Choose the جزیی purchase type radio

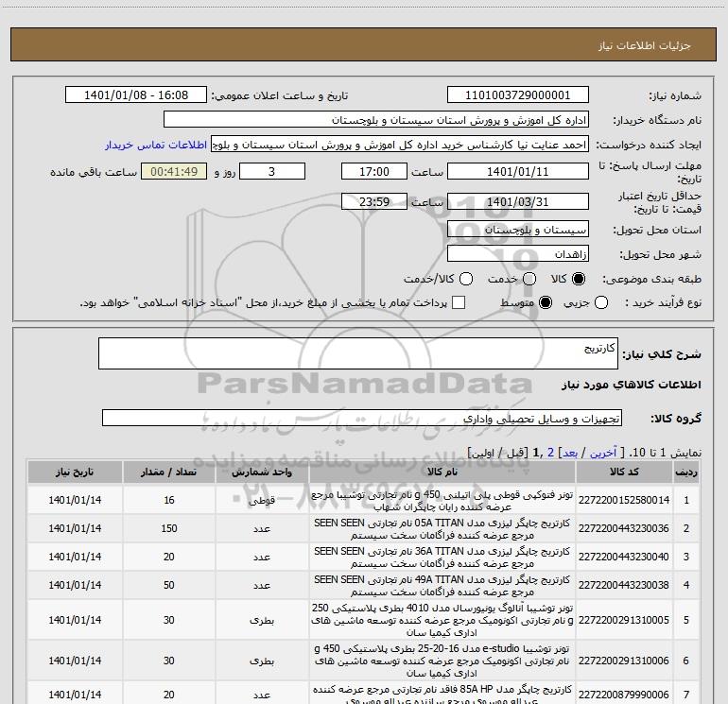600,303
